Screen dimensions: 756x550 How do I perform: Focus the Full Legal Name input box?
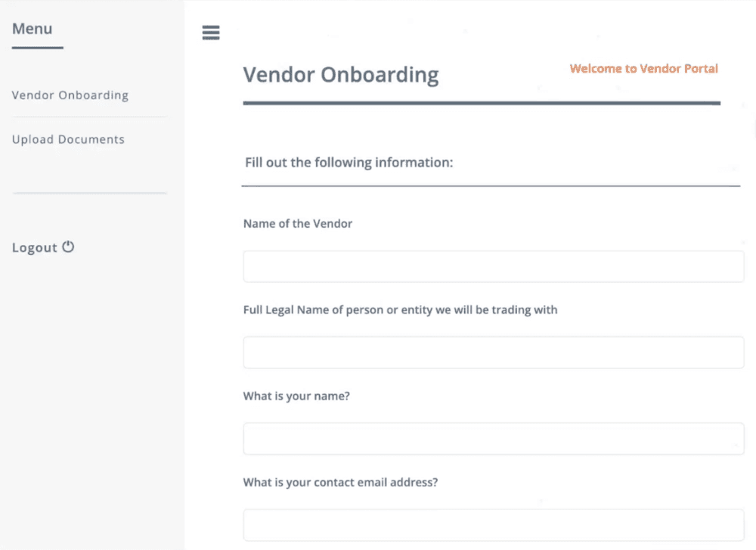[x=493, y=352]
